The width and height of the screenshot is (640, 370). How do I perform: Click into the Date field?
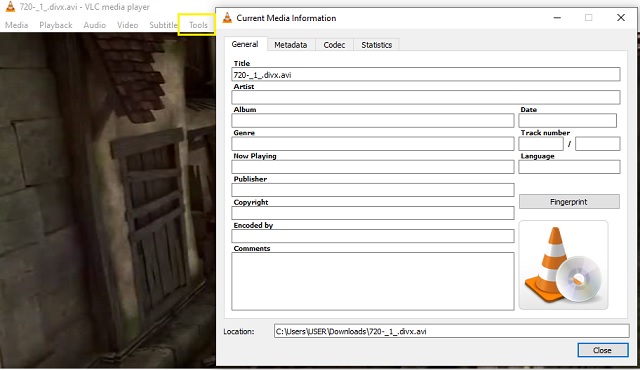[567, 121]
